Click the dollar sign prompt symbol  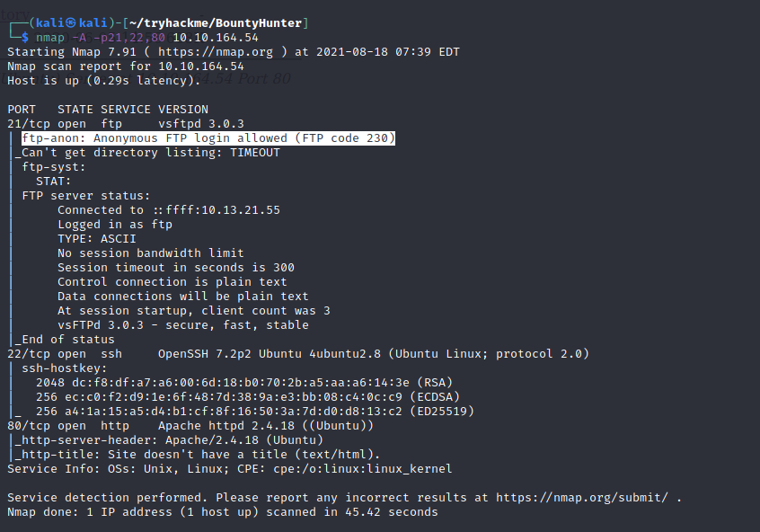[25, 38]
